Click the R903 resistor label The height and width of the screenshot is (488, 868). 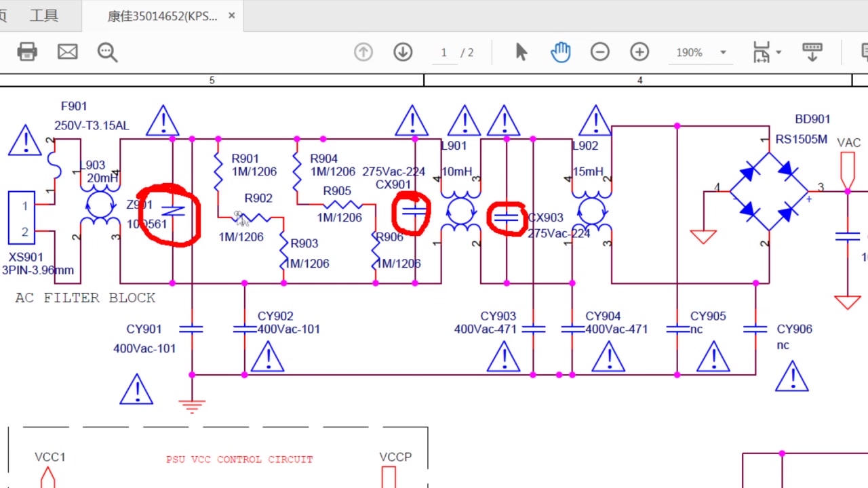click(304, 244)
